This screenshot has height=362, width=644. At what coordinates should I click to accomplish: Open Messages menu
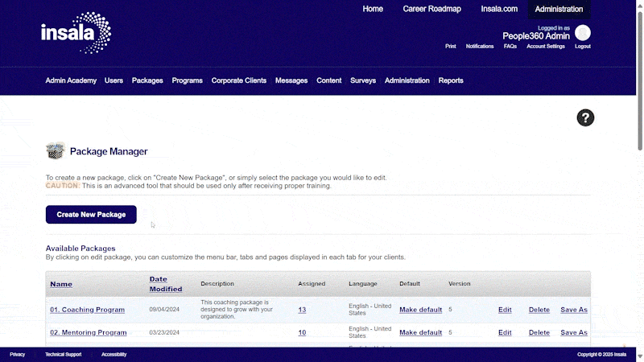(x=291, y=80)
